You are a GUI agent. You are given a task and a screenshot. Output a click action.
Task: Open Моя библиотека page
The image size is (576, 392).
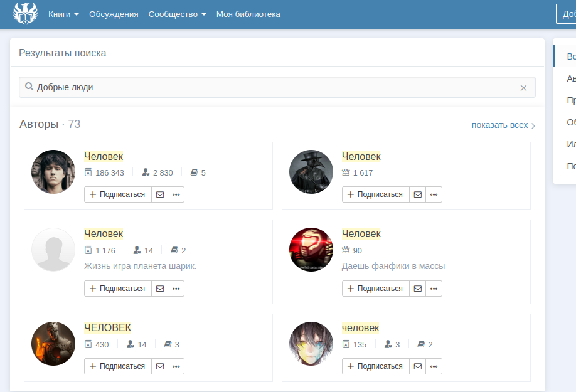click(x=248, y=14)
